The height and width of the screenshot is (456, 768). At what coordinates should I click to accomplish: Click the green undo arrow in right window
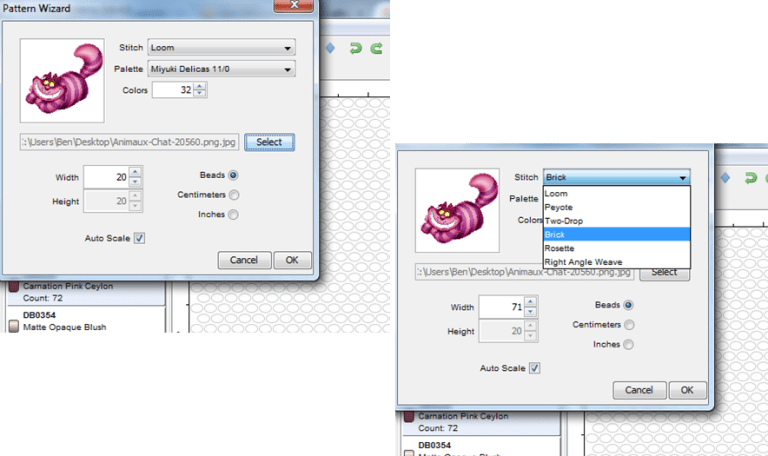[x=750, y=178]
